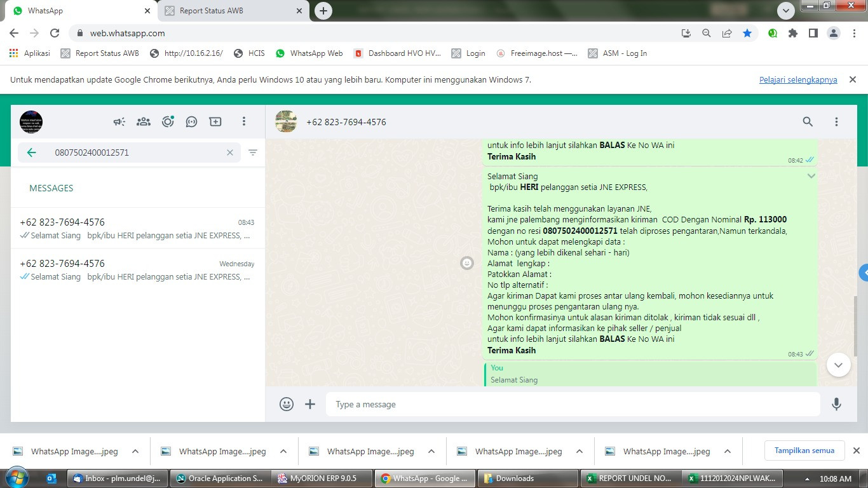868x488 pixels.
Task: Open the HCIS bookmark
Action: point(249,53)
